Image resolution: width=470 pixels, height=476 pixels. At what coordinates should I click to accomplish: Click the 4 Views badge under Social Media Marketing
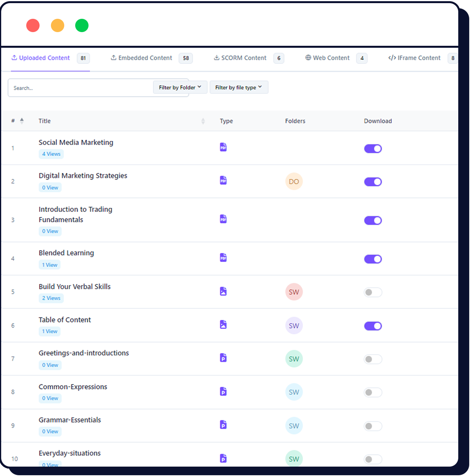tap(51, 154)
